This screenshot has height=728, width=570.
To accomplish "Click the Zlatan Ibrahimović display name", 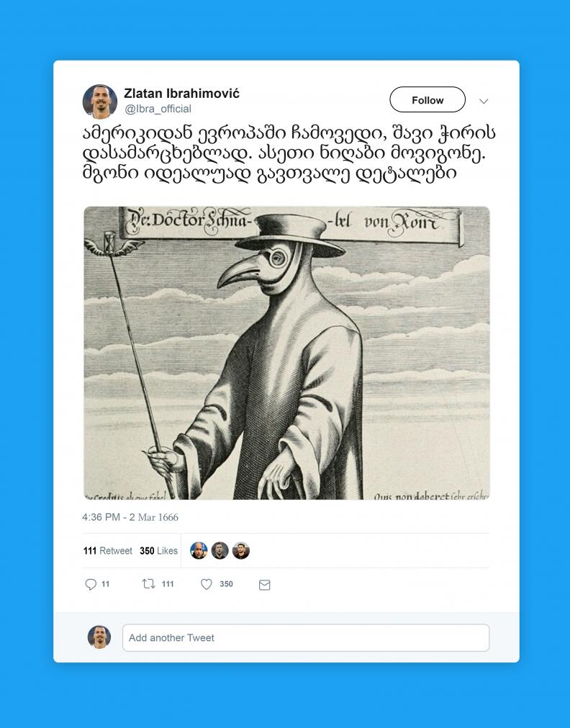I will [x=182, y=94].
